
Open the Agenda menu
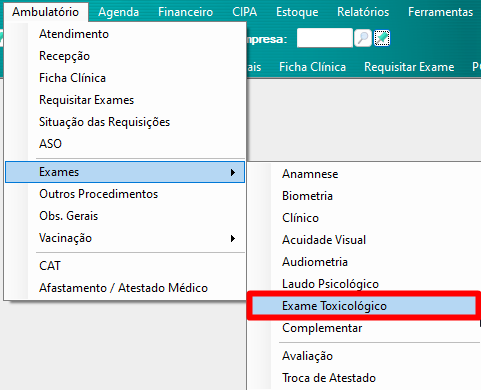[x=119, y=12]
